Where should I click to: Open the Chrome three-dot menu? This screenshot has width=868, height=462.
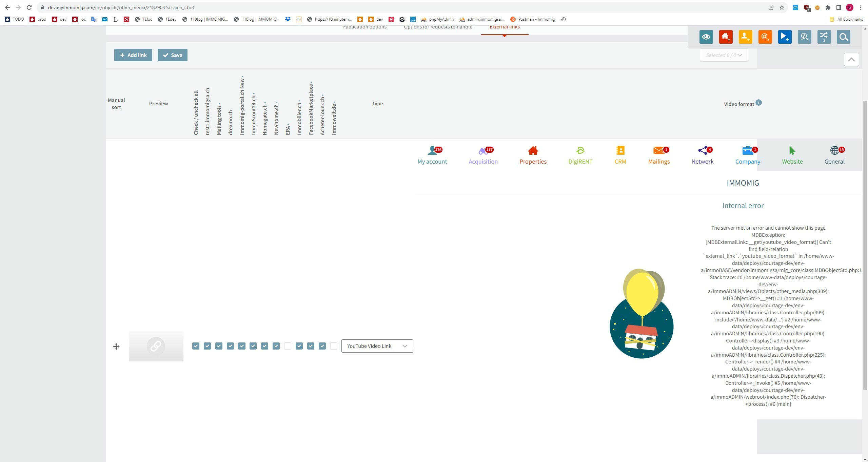(x=861, y=7)
